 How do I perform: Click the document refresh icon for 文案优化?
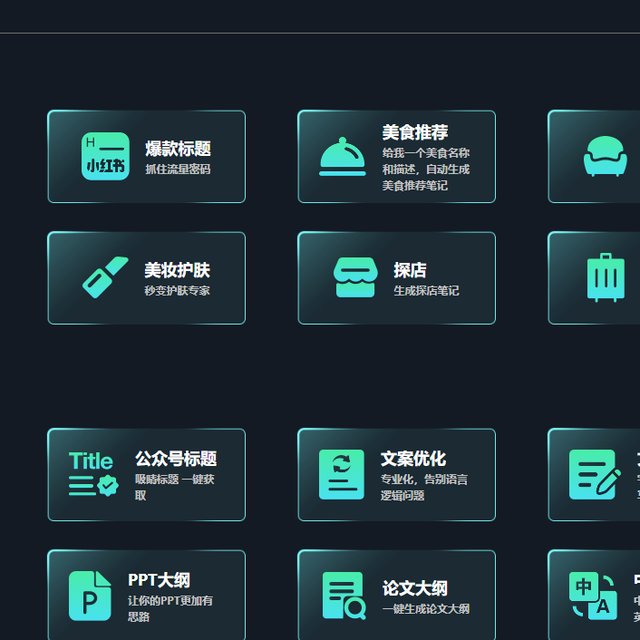[342, 474]
